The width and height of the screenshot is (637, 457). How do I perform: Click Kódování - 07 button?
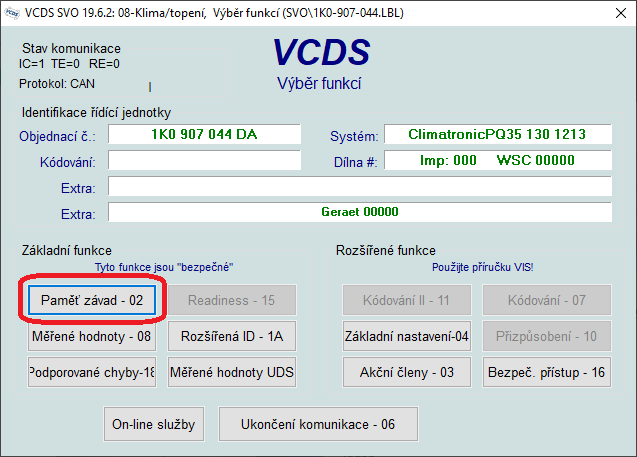pyautogui.click(x=547, y=300)
